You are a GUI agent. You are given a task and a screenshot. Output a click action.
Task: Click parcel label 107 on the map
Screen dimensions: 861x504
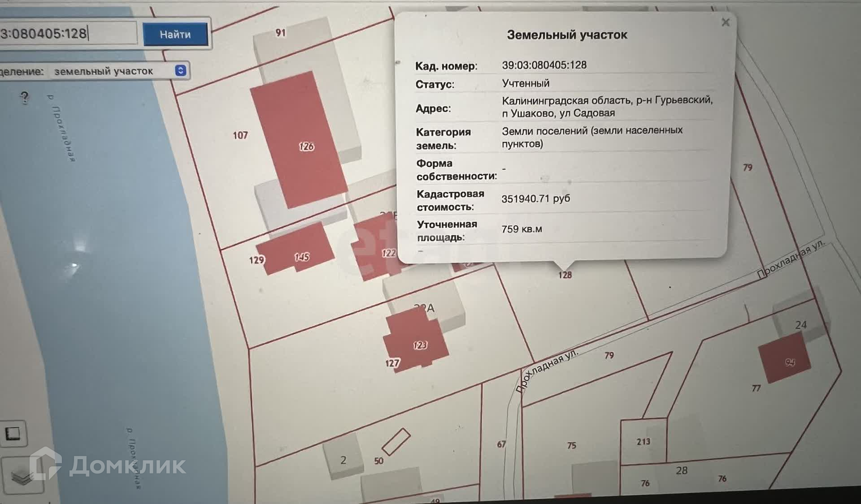point(240,135)
